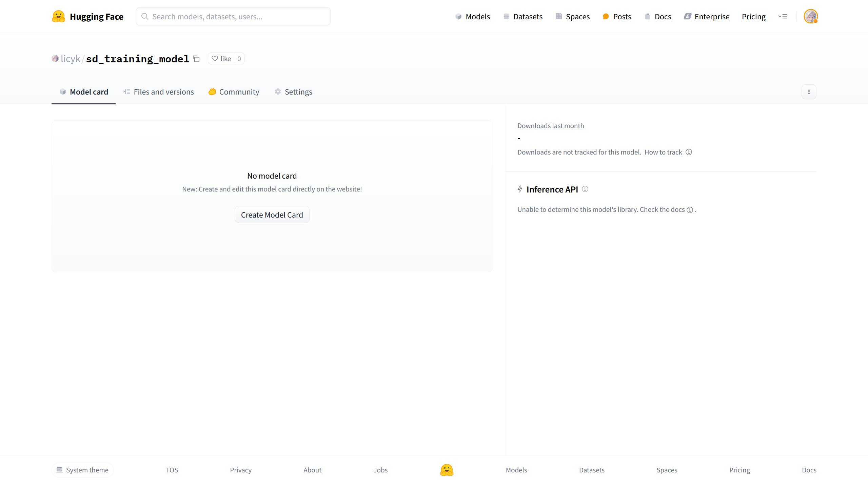Click info icon next to Inference API

585,189
